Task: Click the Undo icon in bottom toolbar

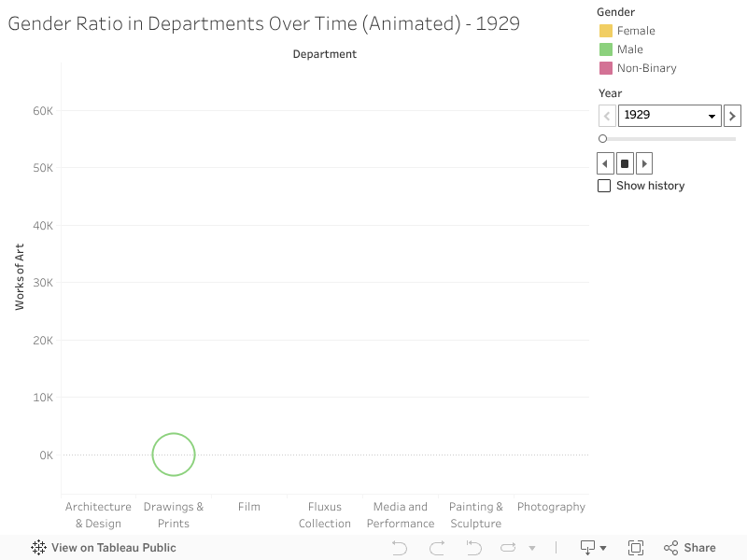Action: [400, 548]
